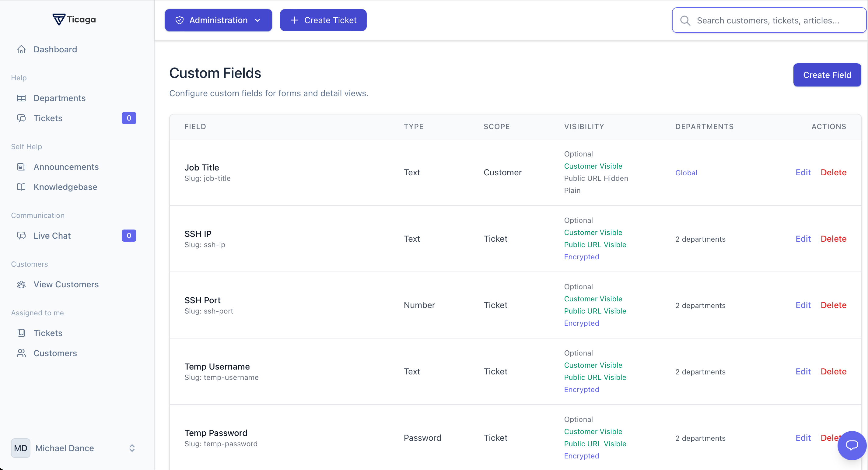Click the assigned Tickets bookmark icon
This screenshot has height=470, width=868.
21,333
